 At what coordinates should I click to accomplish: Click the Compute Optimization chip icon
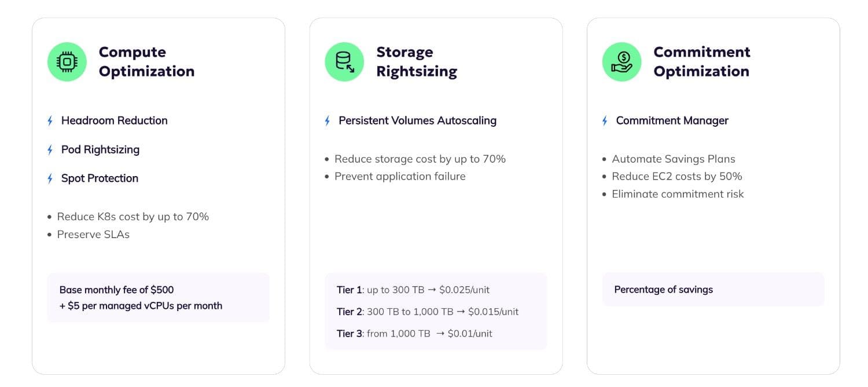tap(67, 62)
